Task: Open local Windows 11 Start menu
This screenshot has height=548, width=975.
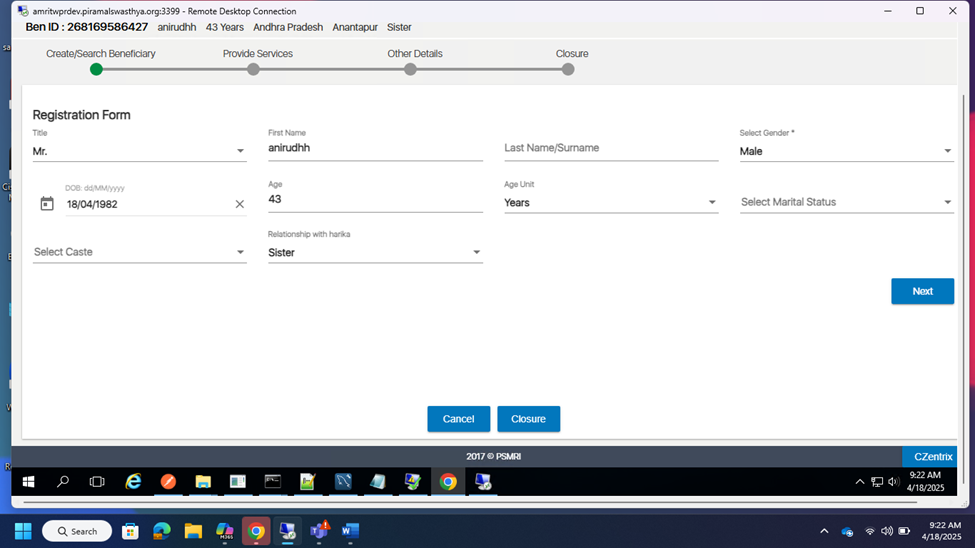Action: pos(23,531)
